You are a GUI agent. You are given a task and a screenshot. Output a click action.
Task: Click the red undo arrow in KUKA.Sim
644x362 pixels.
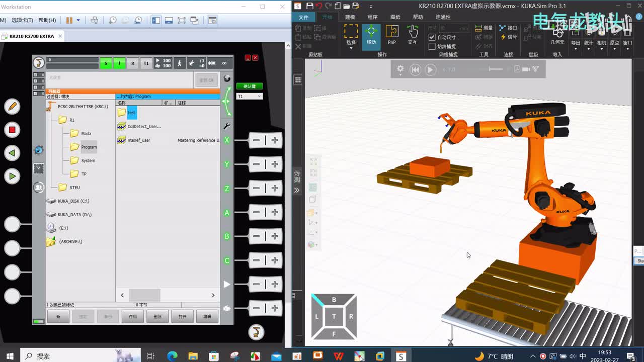tap(319, 6)
